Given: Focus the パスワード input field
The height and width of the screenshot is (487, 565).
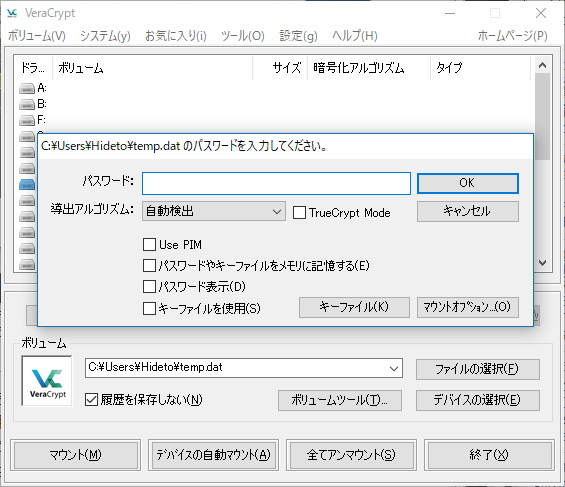Looking at the screenshot, I should pos(276,183).
